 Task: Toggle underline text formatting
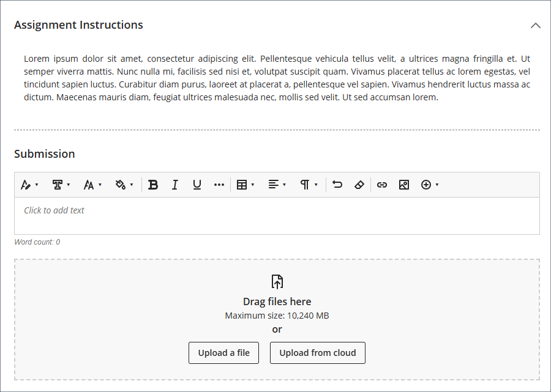click(197, 185)
